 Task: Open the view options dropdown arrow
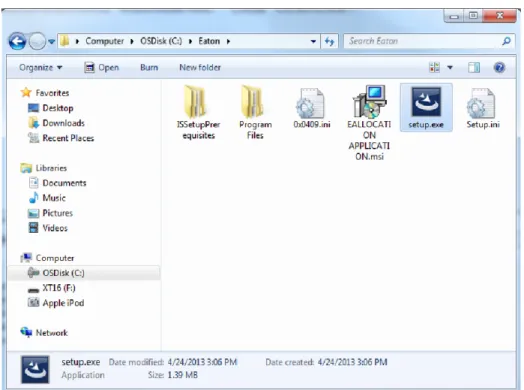(x=450, y=68)
